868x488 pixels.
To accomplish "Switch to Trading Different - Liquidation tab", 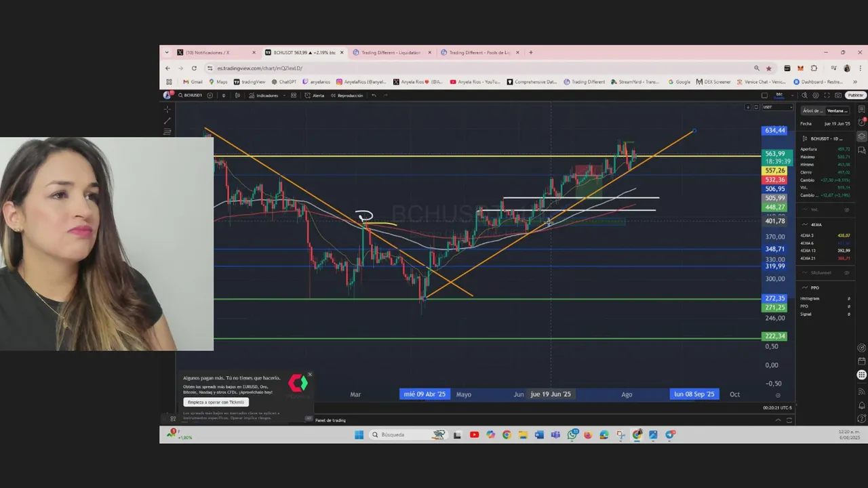I will pyautogui.click(x=391, y=52).
